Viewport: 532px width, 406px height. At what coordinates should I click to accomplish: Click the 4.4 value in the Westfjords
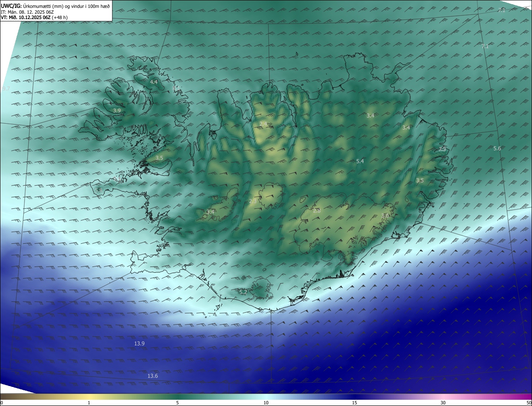pyautogui.click(x=153, y=82)
